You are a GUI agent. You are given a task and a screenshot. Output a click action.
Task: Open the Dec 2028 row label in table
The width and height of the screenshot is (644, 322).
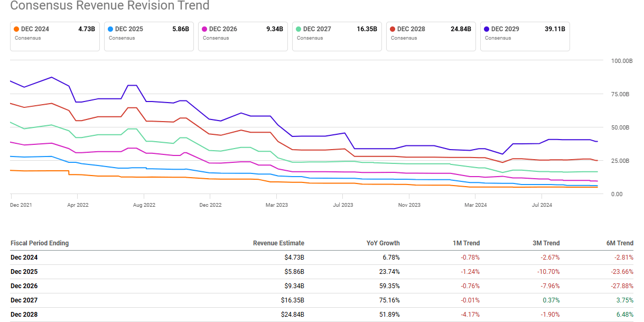(24, 315)
